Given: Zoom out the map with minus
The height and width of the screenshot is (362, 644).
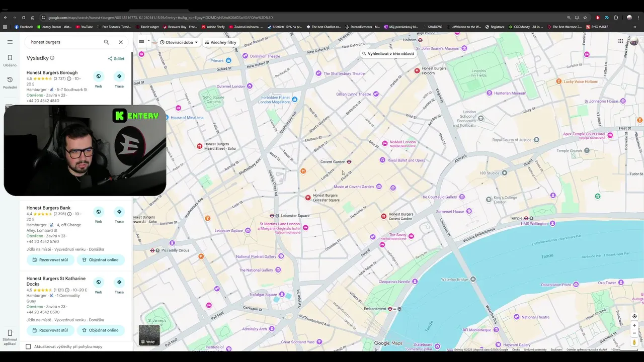Looking at the screenshot, I should pyautogui.click(x=634, y=333).
